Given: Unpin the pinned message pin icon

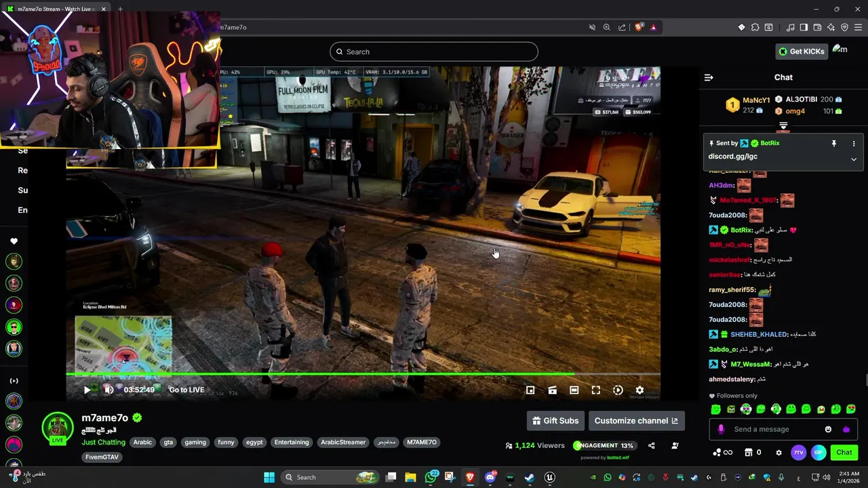Looking at the screenshot, I should click(834, 144).
